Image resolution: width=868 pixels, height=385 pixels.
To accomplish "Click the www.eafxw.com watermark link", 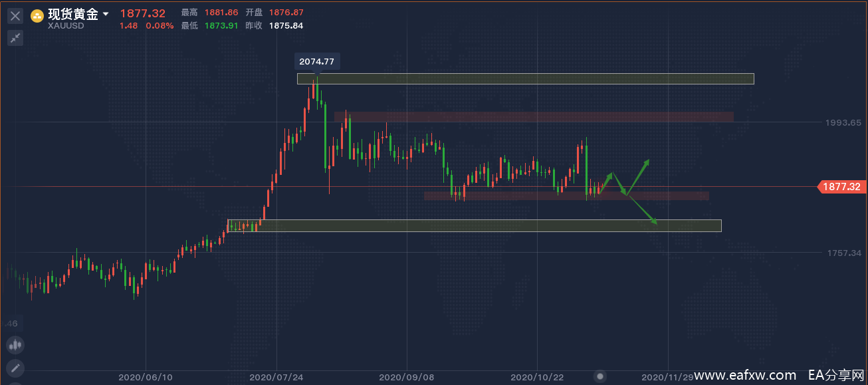I will click(x=744, y=375).
